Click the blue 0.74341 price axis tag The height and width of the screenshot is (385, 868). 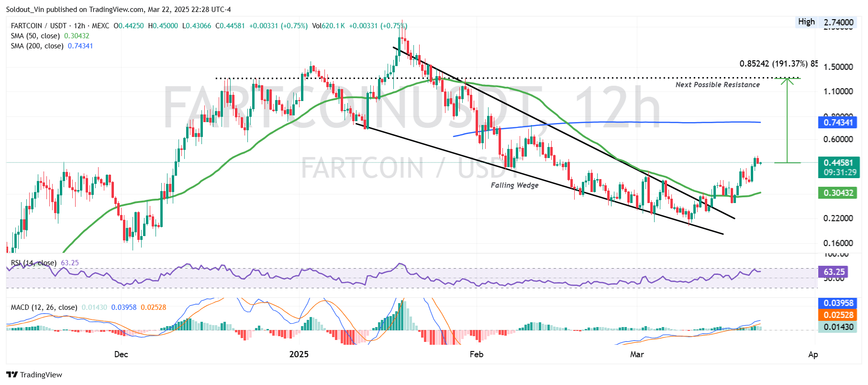pos(838,123)
